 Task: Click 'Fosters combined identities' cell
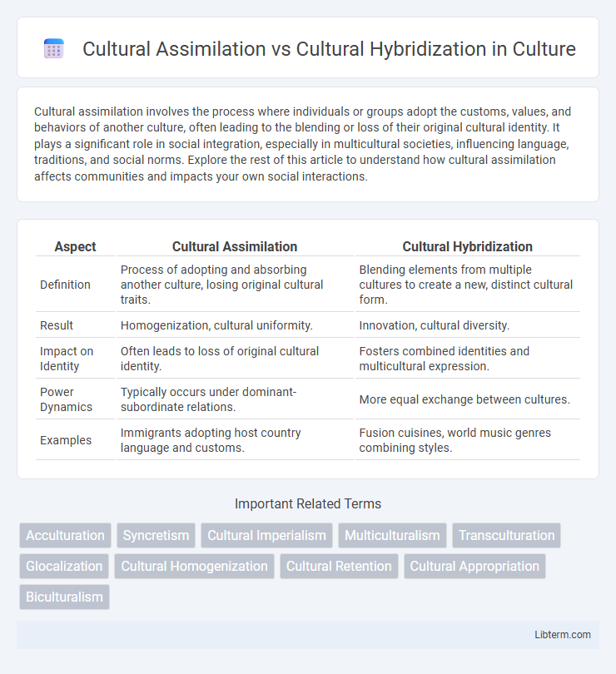468,359
